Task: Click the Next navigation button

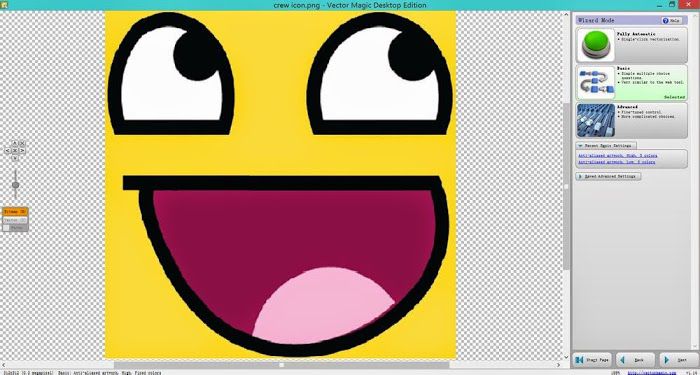Action: pos(678,360)
